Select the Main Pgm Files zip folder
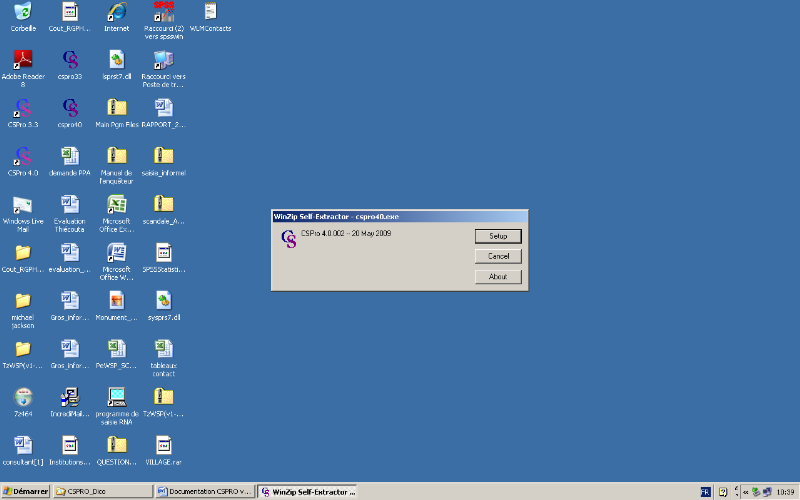The width and height of the screenshot is (800, 500). click(117, 113)
